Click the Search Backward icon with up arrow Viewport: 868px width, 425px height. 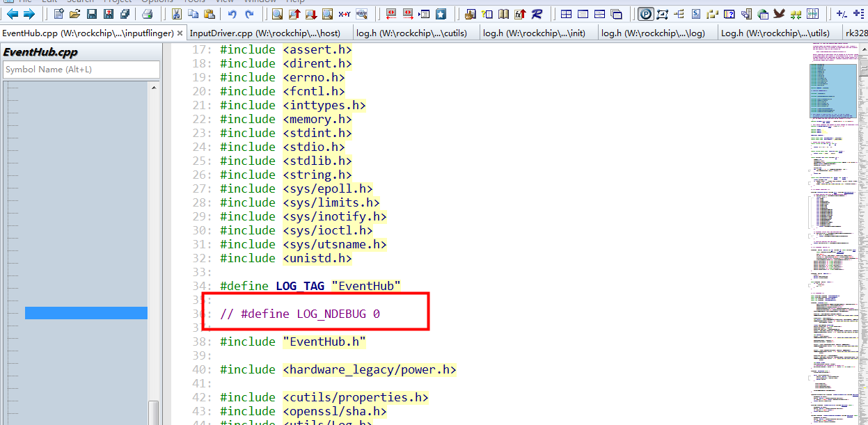294,14
